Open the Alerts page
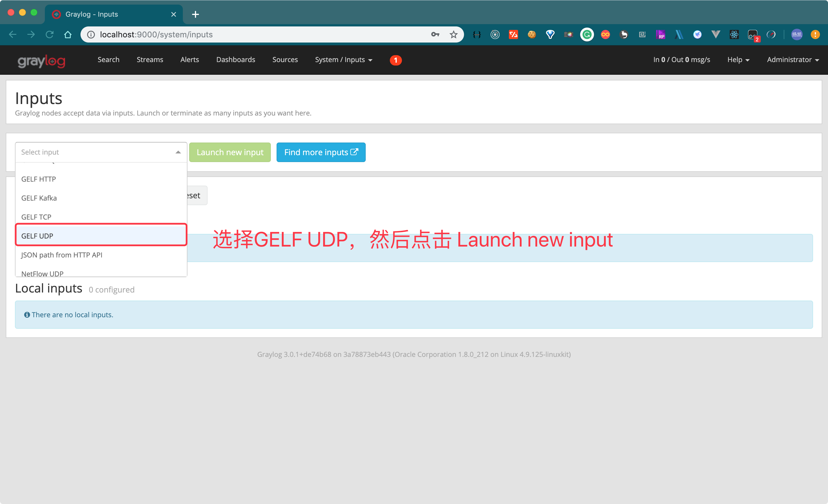 point(189,60)
